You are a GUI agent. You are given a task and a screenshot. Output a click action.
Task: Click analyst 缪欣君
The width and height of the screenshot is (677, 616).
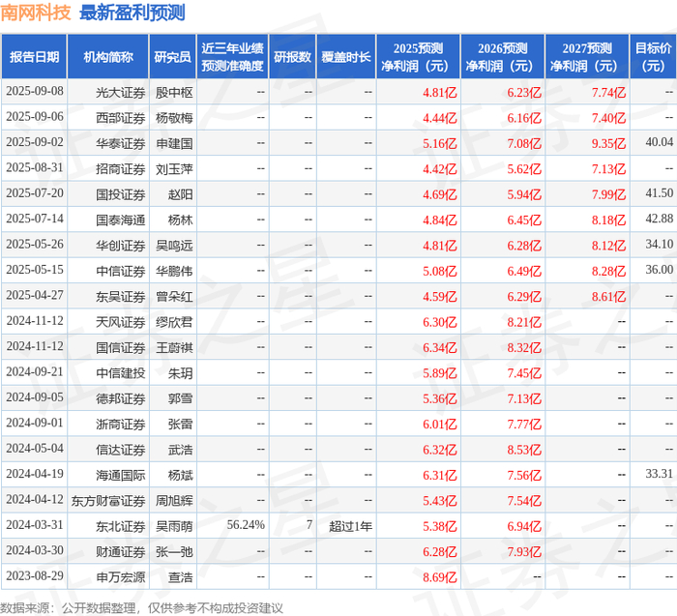tap(174, 322)
